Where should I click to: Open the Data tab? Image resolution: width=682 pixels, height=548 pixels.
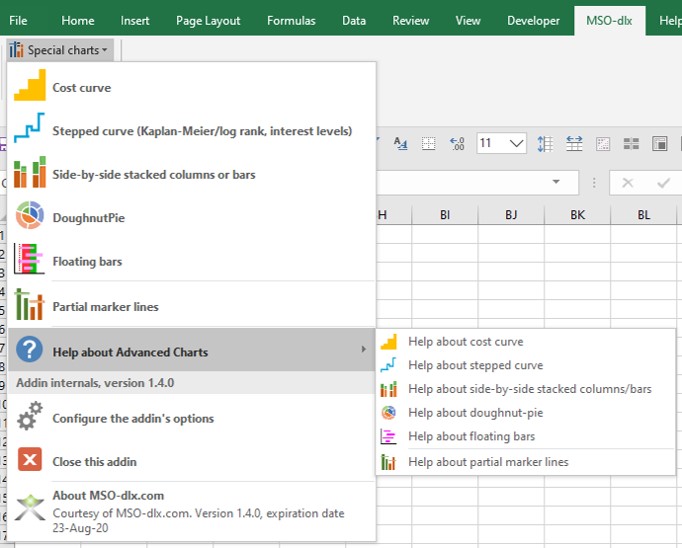coord(354,20)
